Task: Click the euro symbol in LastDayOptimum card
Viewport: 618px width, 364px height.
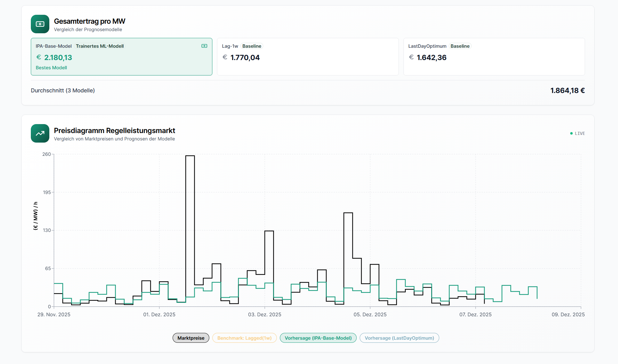Action: click(411, 57)
